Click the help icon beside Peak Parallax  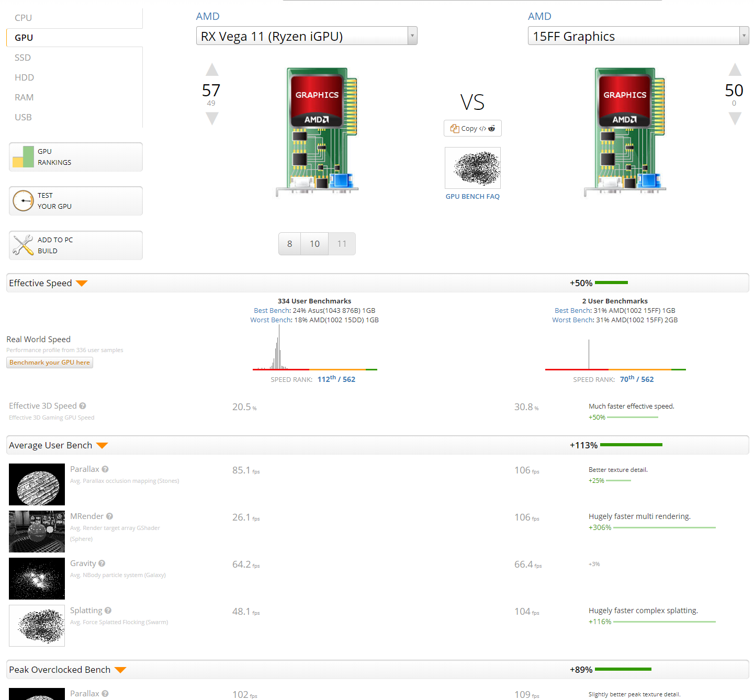[105, 694]
